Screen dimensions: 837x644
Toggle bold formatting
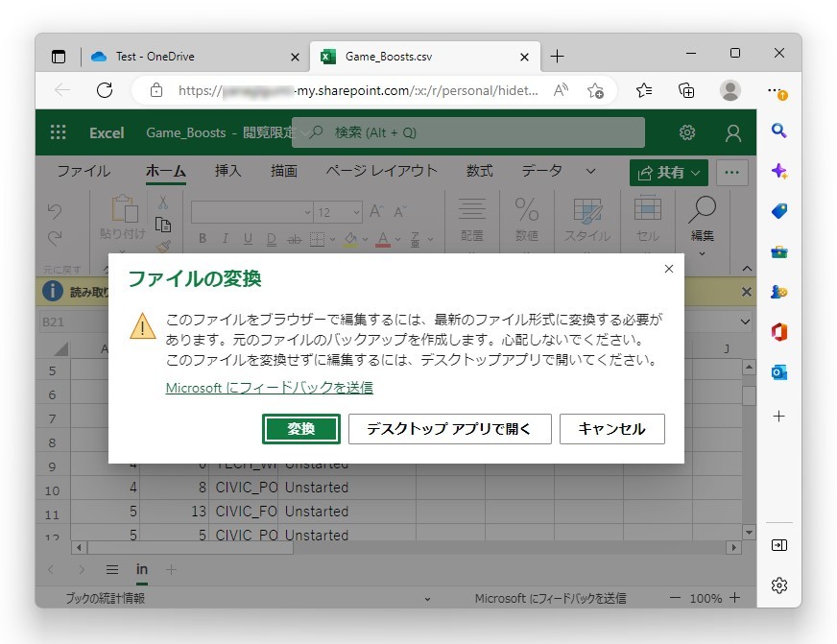[x=203, y=236]
